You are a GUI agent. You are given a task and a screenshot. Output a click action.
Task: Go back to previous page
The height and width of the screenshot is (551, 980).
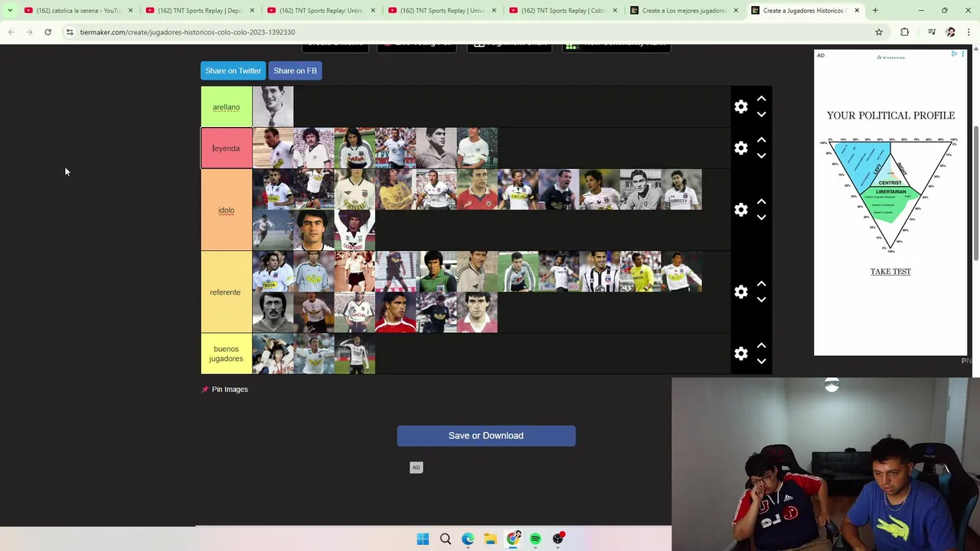11,32
